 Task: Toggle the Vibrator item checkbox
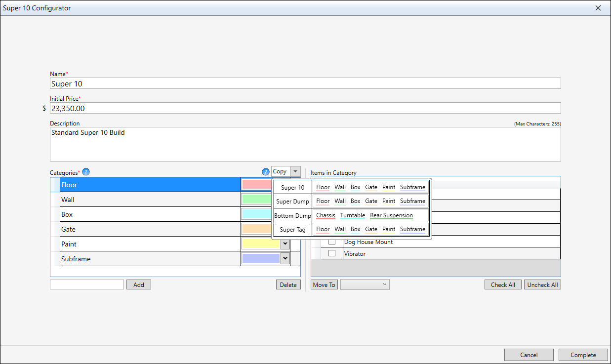pyautogui.click(x=332, y=253)
